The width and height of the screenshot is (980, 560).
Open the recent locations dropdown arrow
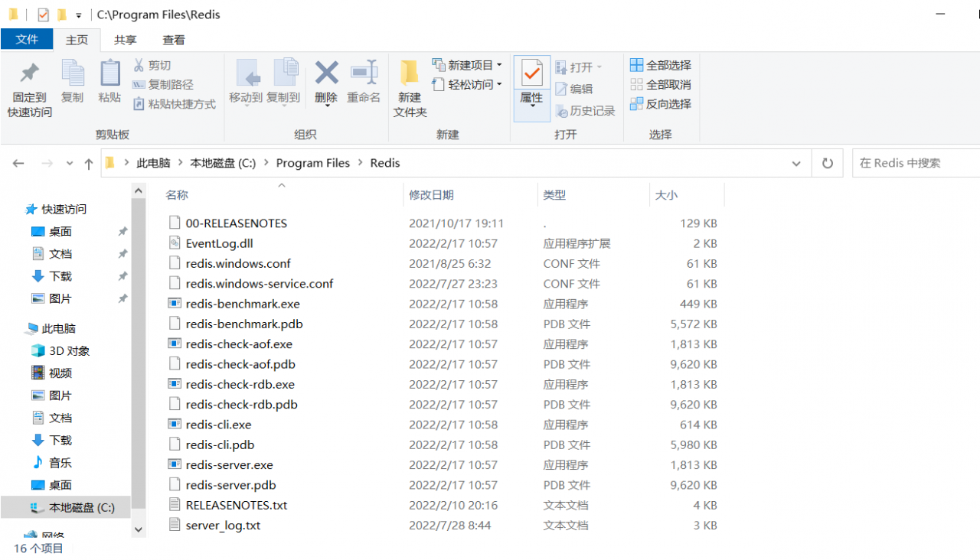click(x=70, y=164)
